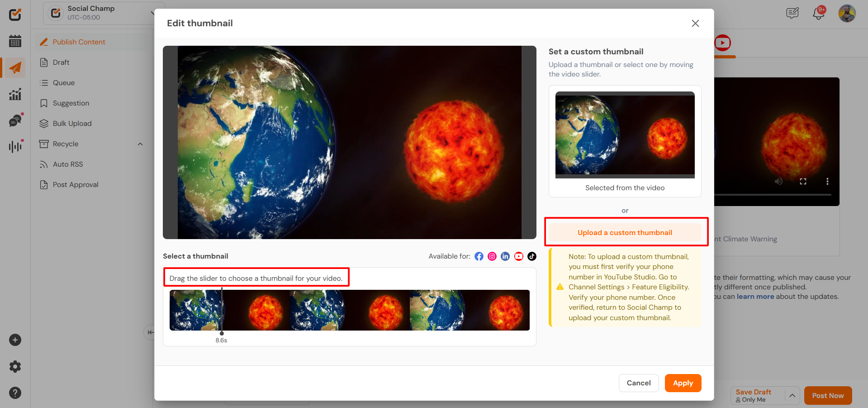Expand the Save Draft options arrow
The height and width of the screenshot is (408, 868).
point(792,395)
